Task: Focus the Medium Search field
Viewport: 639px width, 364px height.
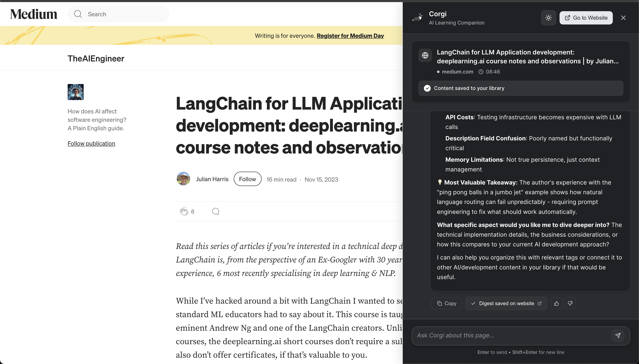Action: [x=118, y=14]
